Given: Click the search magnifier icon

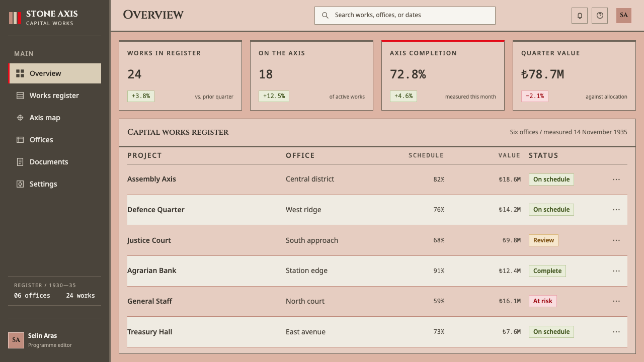Looking at the screenshot, I should (x=325, y=15).
